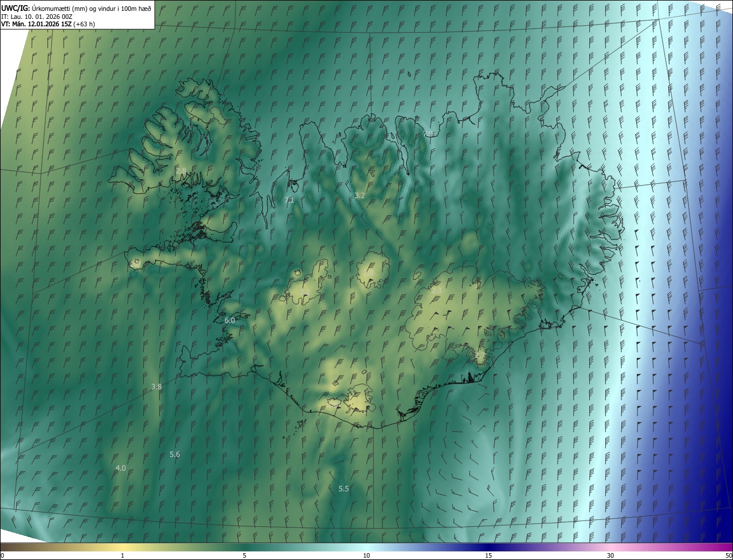This screenshot has width=733, height=560.
Task: Click the 2.3 value on the large glacier
Action: (x=436, y=291)
